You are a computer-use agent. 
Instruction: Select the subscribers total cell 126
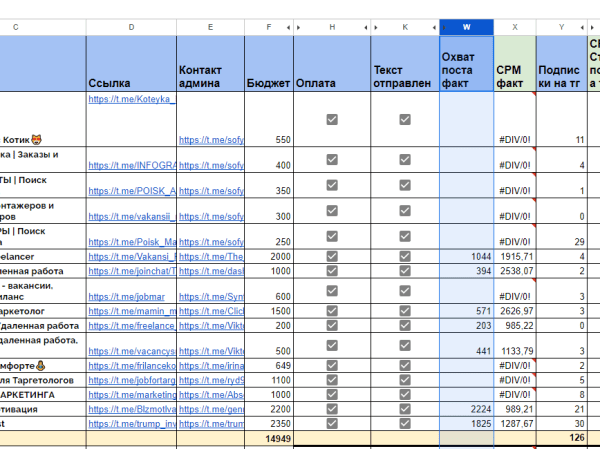click(562, 439)
